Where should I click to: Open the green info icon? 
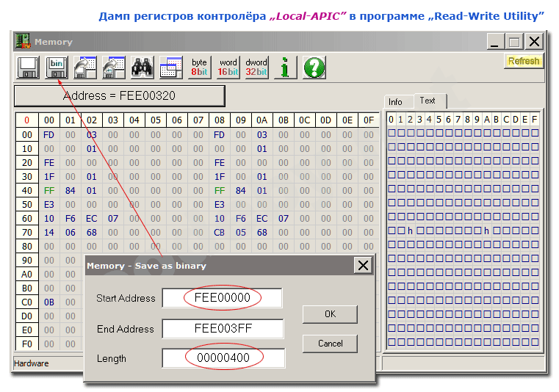(x=285, y=67)
